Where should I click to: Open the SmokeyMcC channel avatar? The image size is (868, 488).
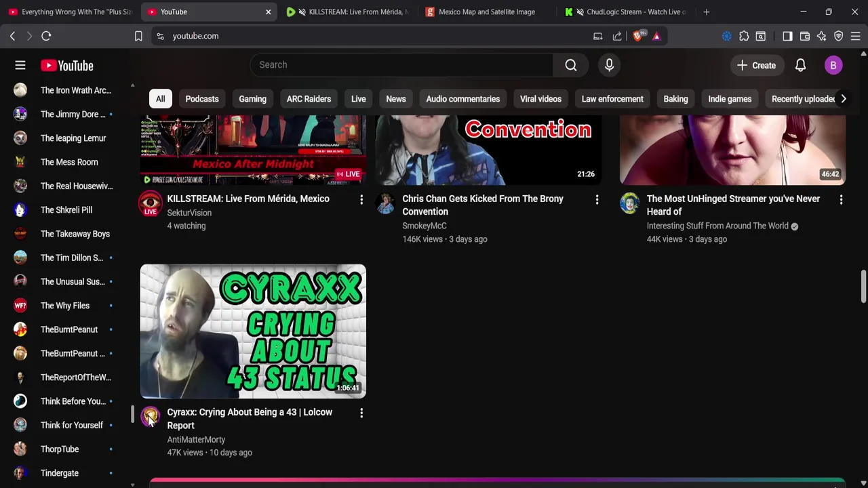point(385,203)
